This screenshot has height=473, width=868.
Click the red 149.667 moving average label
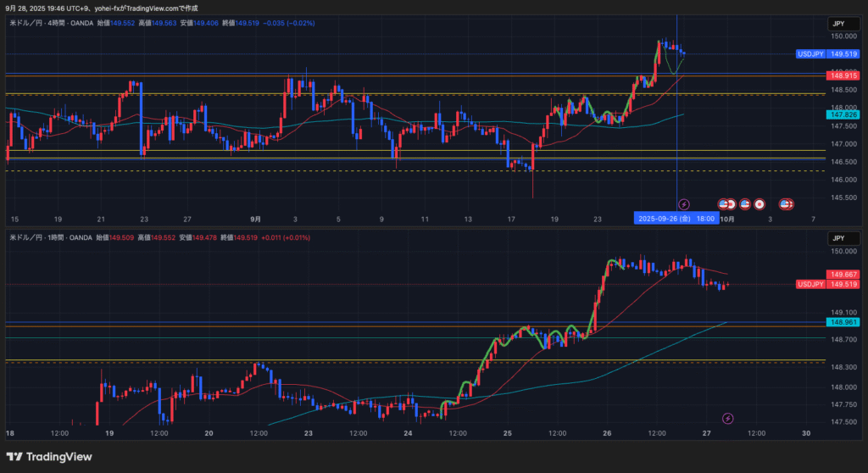click(844, 275)
